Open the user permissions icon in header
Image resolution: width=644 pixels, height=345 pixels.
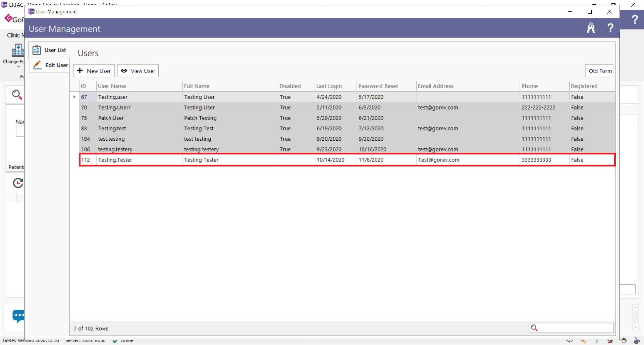591,28
